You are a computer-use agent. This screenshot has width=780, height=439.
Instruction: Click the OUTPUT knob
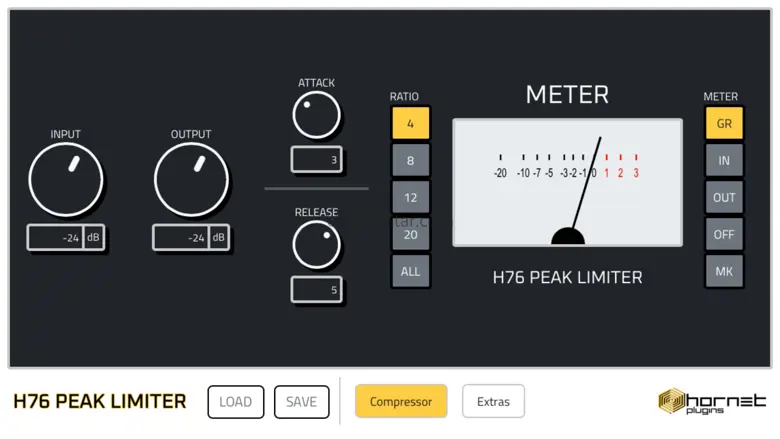[191, 179]
